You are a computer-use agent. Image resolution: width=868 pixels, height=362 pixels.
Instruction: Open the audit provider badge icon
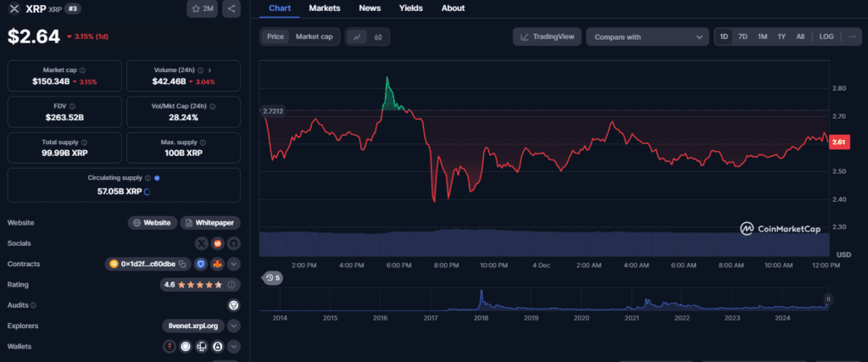(x=234, y=305)
